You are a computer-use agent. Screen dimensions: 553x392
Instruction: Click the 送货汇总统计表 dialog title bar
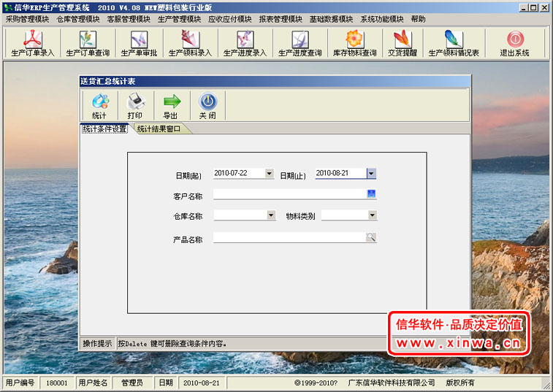(x=275, y=82)
